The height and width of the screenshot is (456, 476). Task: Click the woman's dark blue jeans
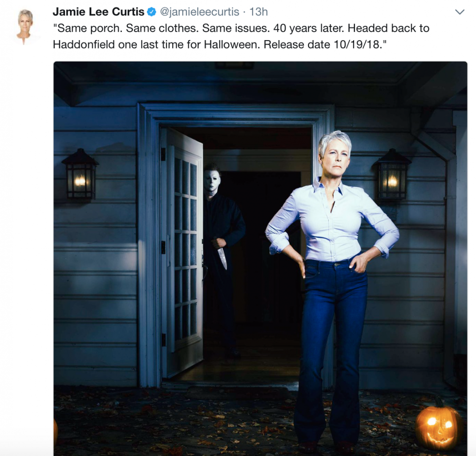331,350
